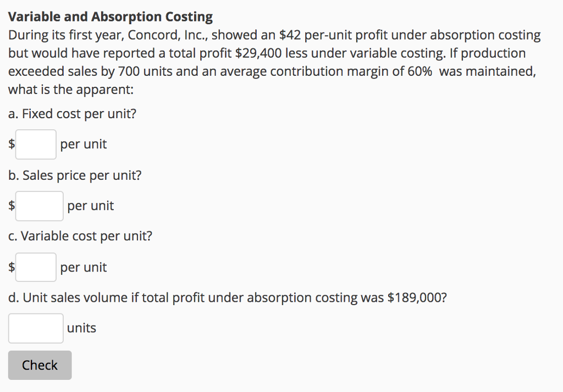Select the answer box beside the first dollar sign
The width and height of the screenshot is (563, 392).
click(35, 143)
